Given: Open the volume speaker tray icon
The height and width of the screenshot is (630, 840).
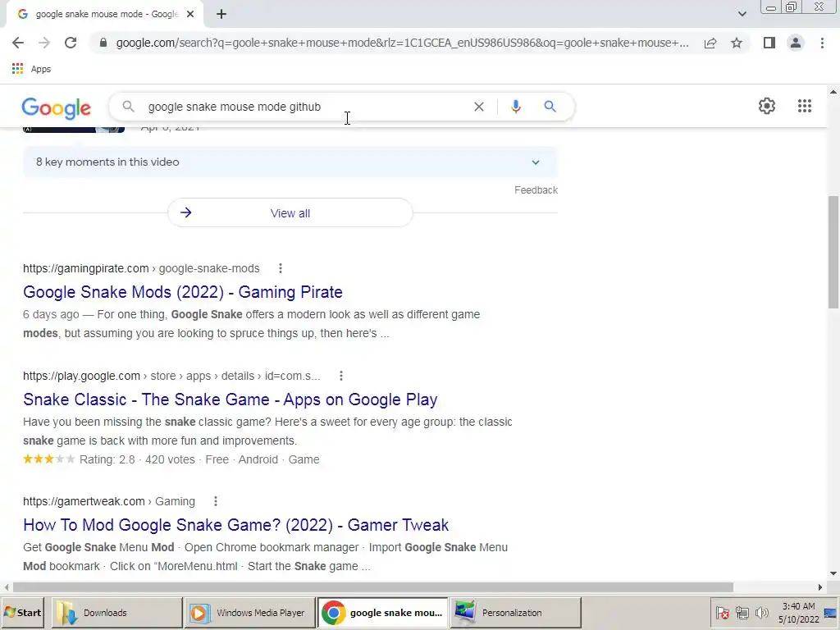Looking at the screenshot, I should pos(761,613).
